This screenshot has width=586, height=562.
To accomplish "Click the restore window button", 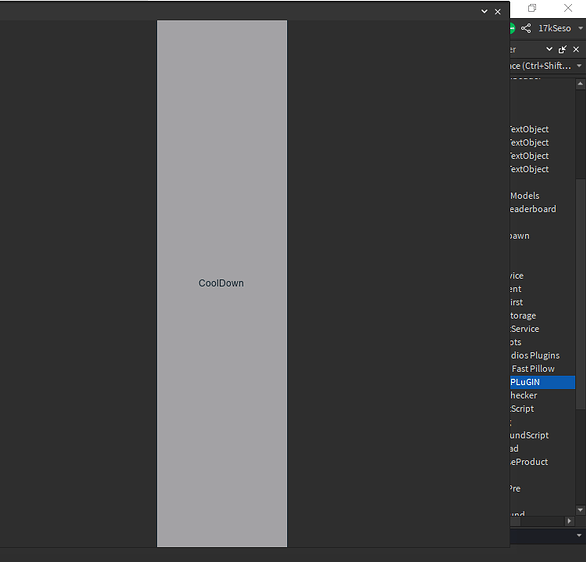I will pyautogui.click(x=532, y=8).
